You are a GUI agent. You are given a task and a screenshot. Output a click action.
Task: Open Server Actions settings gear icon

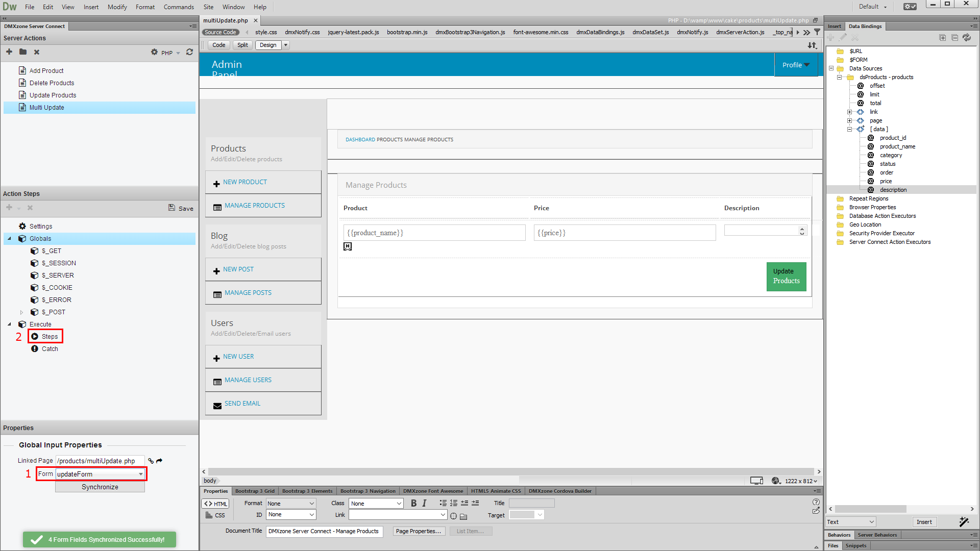154,52
